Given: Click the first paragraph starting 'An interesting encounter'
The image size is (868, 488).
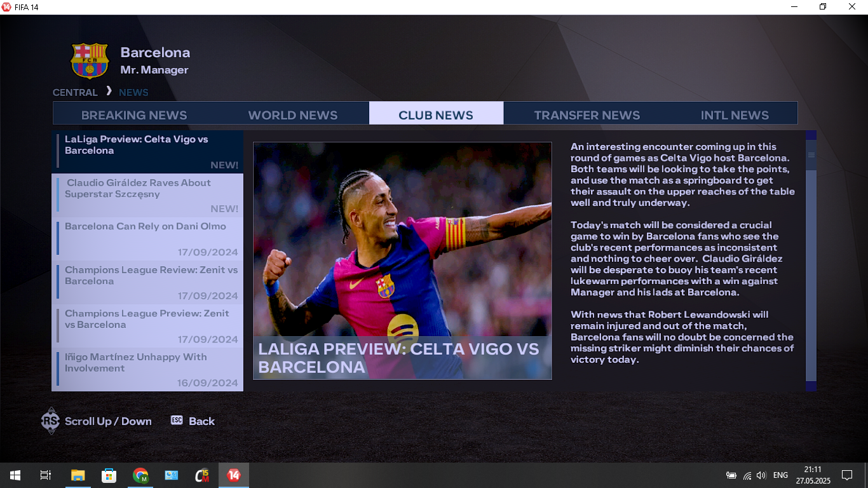Looking at the screenshot, I should click(682, 175).
